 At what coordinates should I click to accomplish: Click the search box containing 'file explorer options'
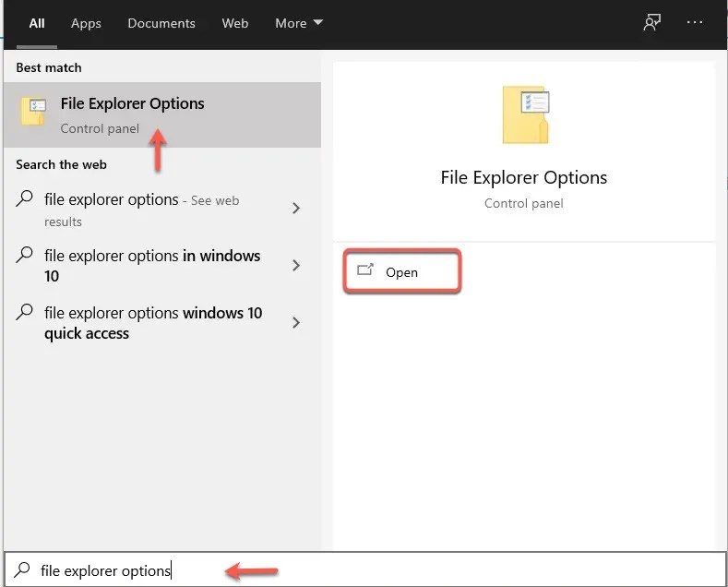pyautogui.click(x=365, y=569)
